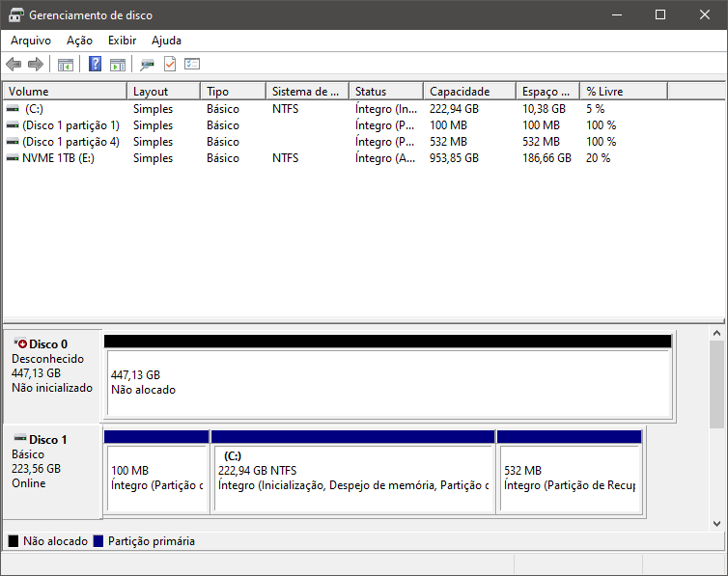Screen dimensions: 728x576
Task: Click the 222,94 GB capacity cell
Action: [x=454, y=109]
